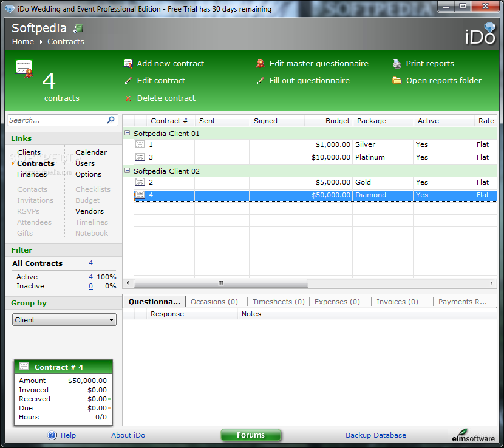This screenshot has width=504, height=448.
Task: Click the Edit contract pencil icon
Action: [128, 81]
